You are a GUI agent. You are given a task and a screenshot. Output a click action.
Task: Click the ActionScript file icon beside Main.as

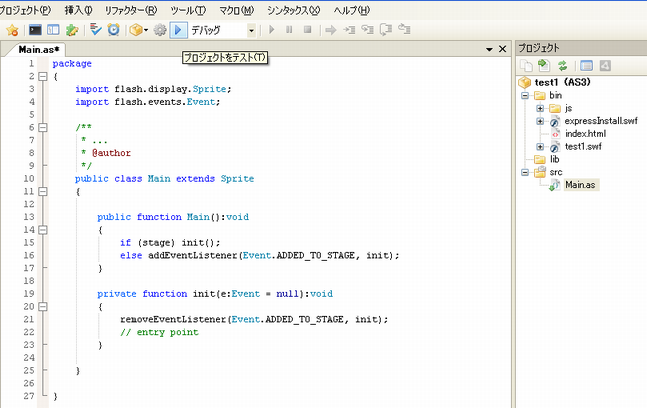click(x=554, y=185)
